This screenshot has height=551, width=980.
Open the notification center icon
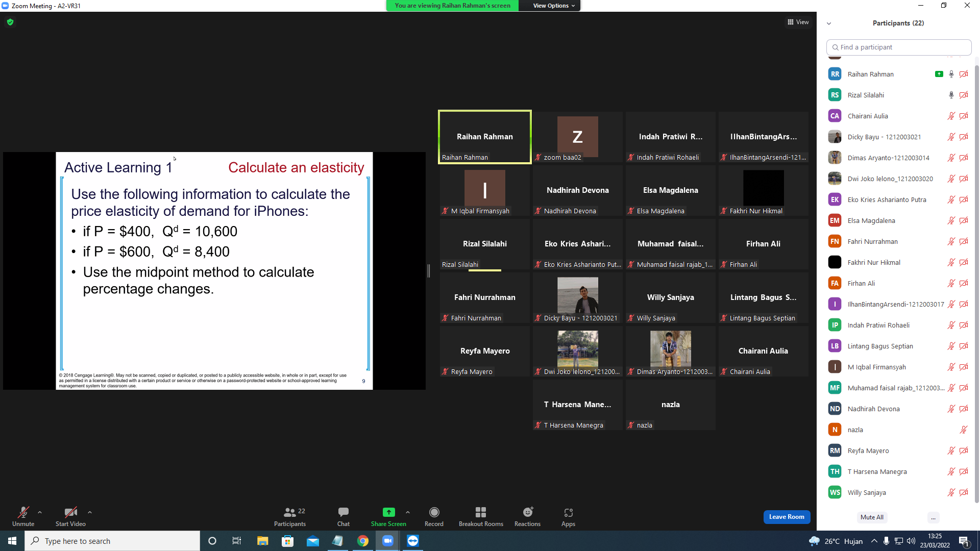(964, 541)
